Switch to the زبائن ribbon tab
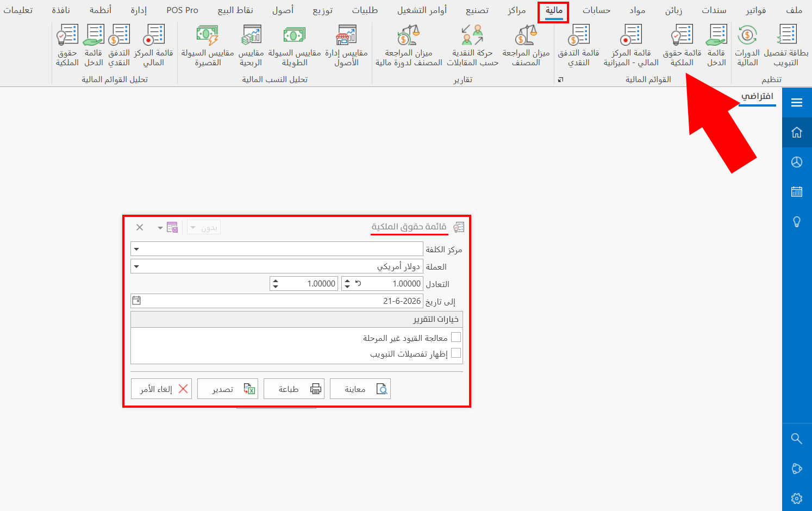Viewport: 812px width, 511px height. pos(673,10)
